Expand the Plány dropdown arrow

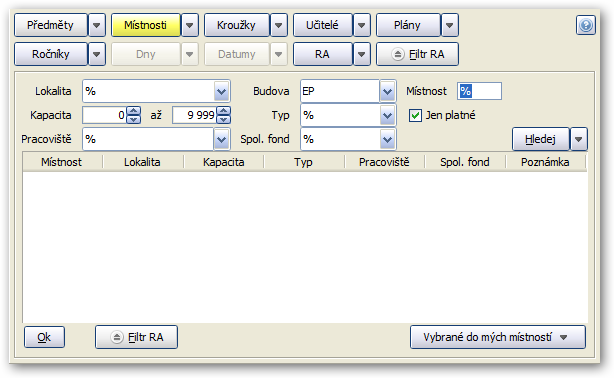tap(450, 25)
